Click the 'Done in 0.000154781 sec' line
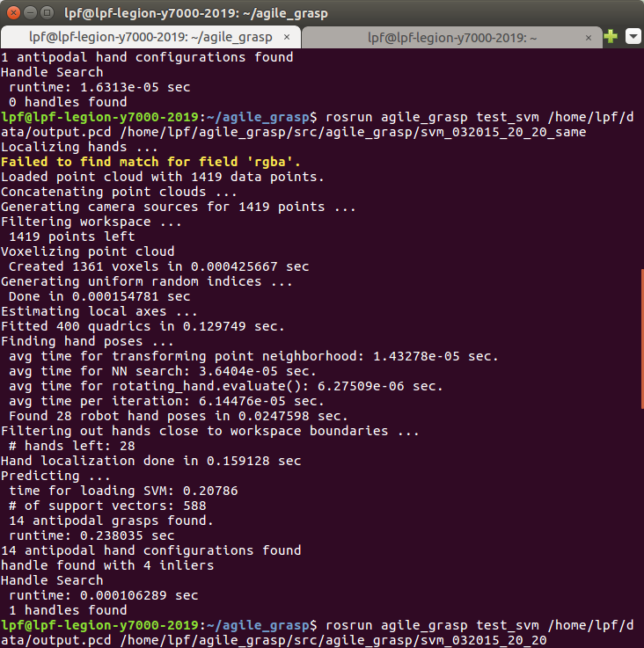 click(99, 296)
